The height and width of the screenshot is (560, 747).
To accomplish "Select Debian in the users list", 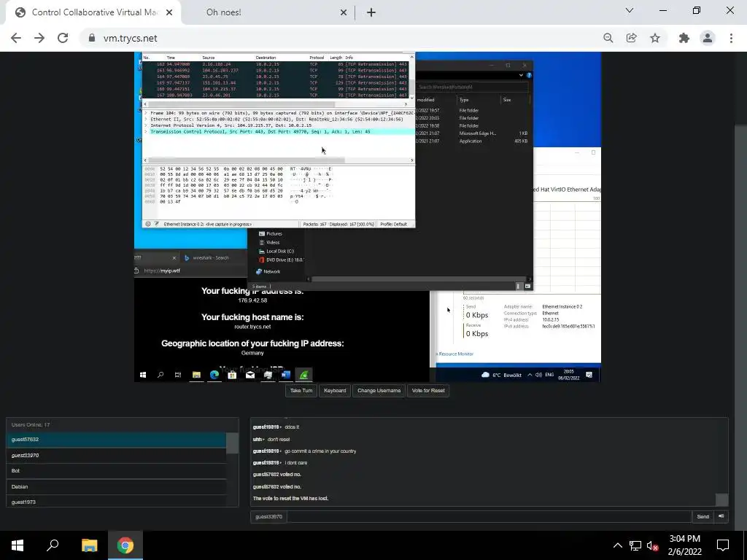I will click(x=116, y=486).
